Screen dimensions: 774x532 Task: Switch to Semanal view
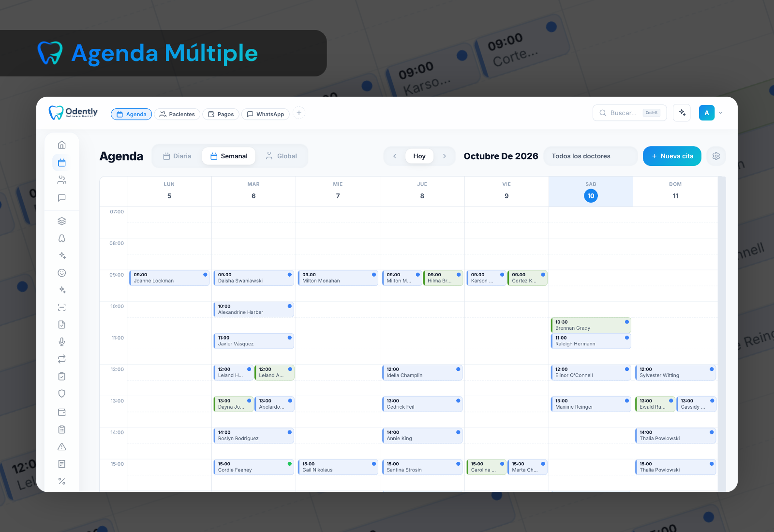pos(229,156)
